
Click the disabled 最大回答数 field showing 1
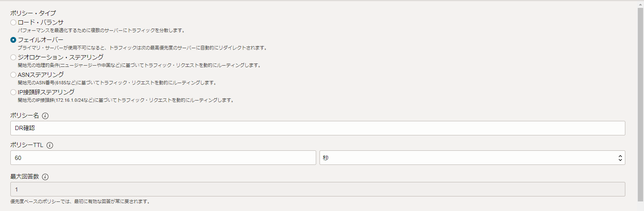[x=318, y=189]
